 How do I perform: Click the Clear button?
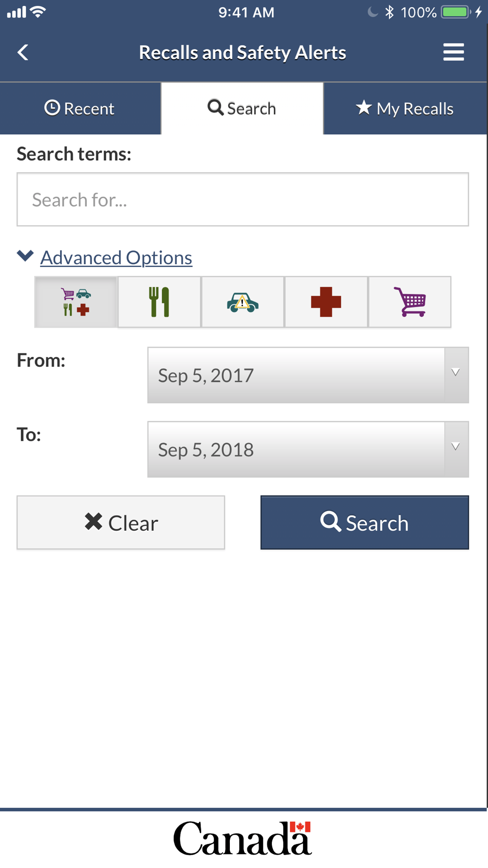121,522
